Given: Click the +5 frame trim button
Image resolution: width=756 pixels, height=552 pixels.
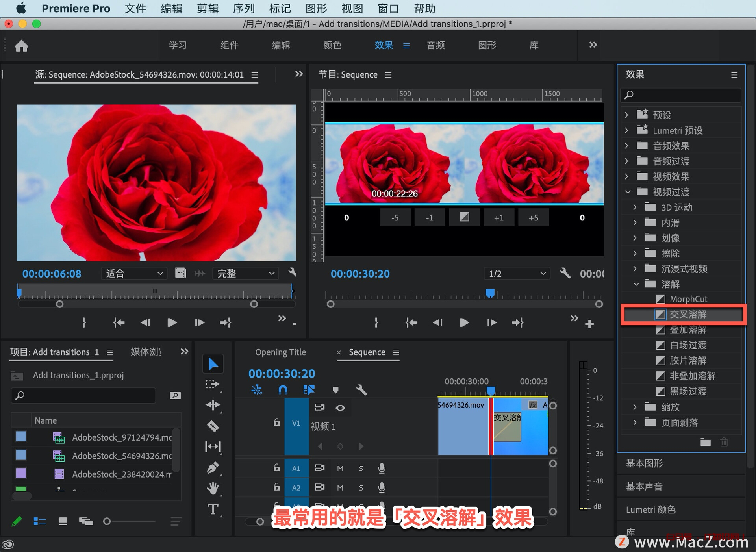Looking at the screenshot, I should 533,218.
